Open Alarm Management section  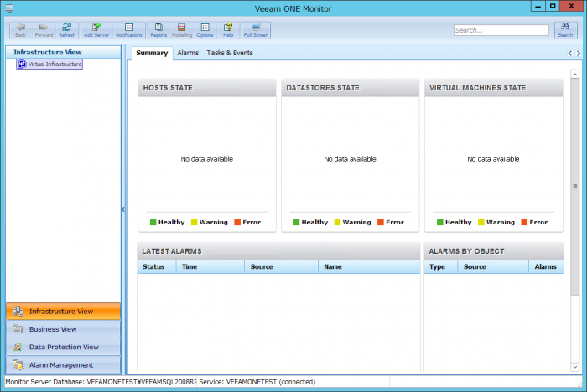63,365
